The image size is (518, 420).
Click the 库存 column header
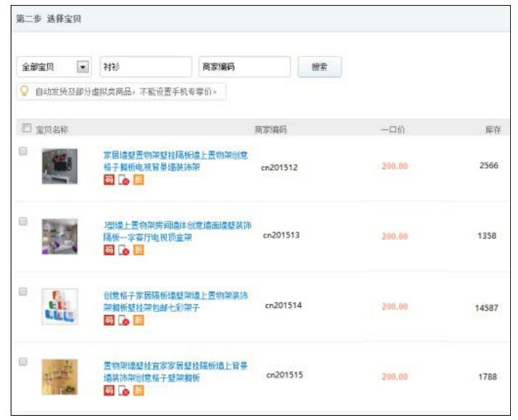point(493,130)
